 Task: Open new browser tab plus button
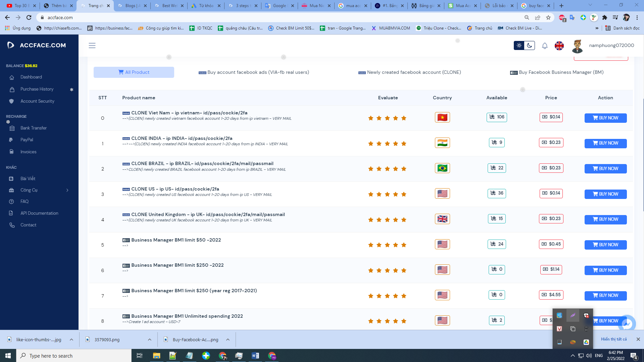click(x=561, y=6)
